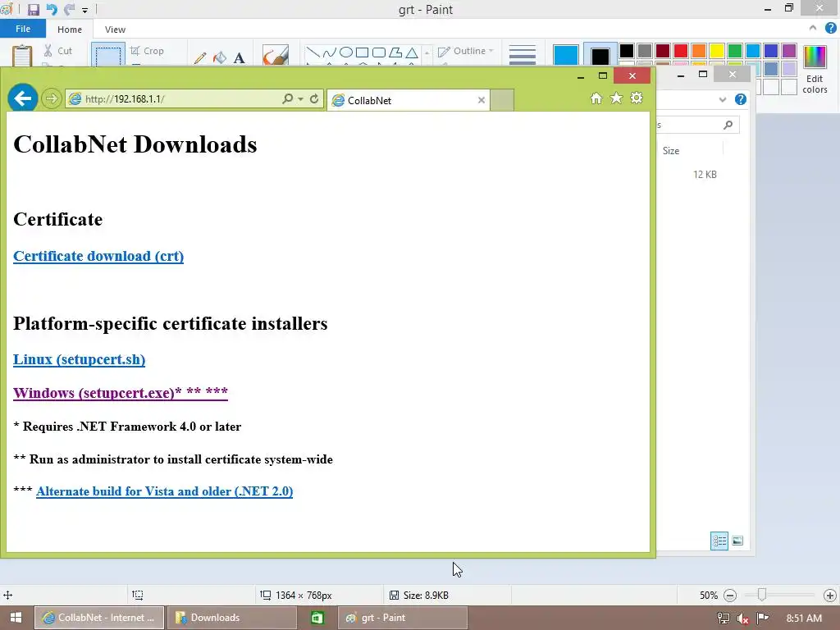Image resolution: width=840 pixels, height=630 pixels.
Task: Click the zoom in plus button in Paint
Action: [x=830, y=596]
